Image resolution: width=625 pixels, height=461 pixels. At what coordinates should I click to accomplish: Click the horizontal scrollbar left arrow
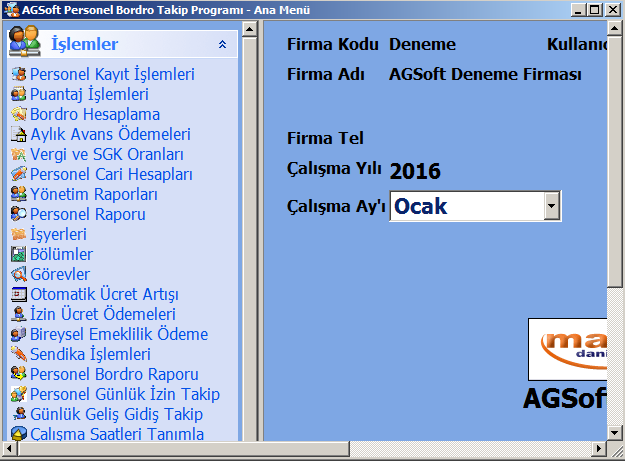click(10, 449)
